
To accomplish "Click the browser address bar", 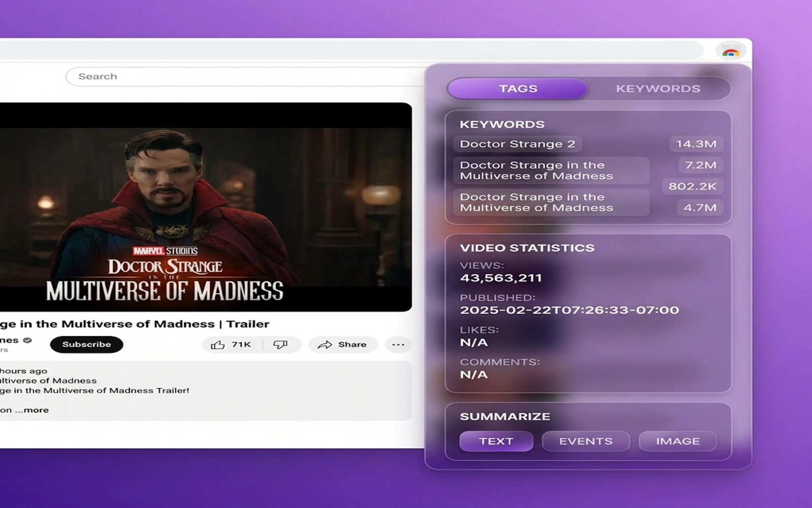I will 352,50.
